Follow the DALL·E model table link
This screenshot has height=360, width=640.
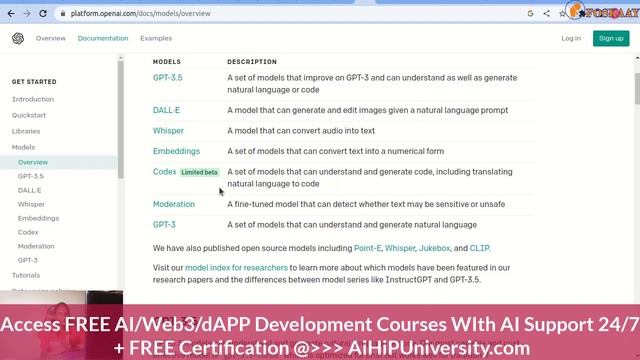click(x=166, y=110)
